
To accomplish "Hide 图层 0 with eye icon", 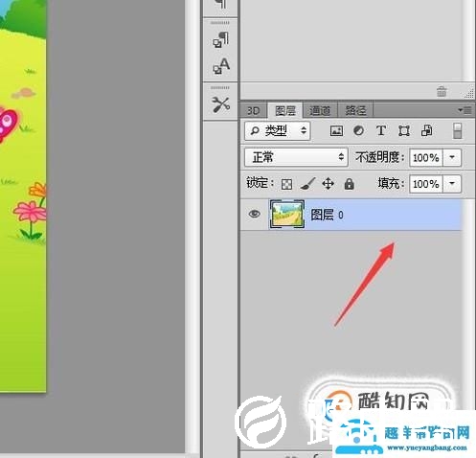I will pyautogui.click(x=254, y=214).
